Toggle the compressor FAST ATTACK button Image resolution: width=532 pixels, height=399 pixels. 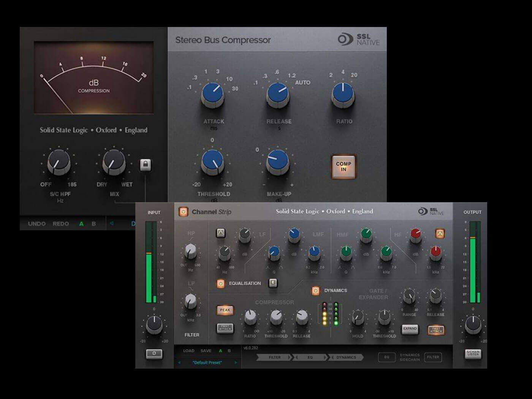(x=225, y=328)
